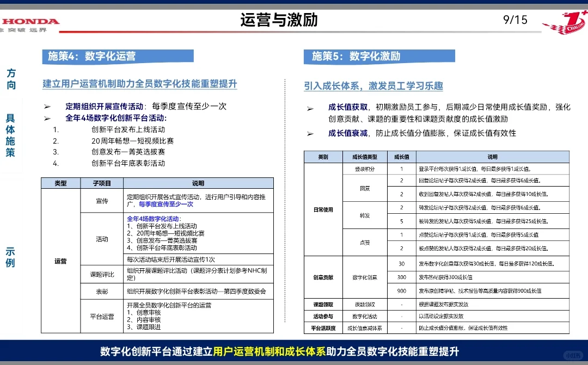Select the 方向 sidebar tab
Viewport: 588px width, 365px height.
coord(11,79)
